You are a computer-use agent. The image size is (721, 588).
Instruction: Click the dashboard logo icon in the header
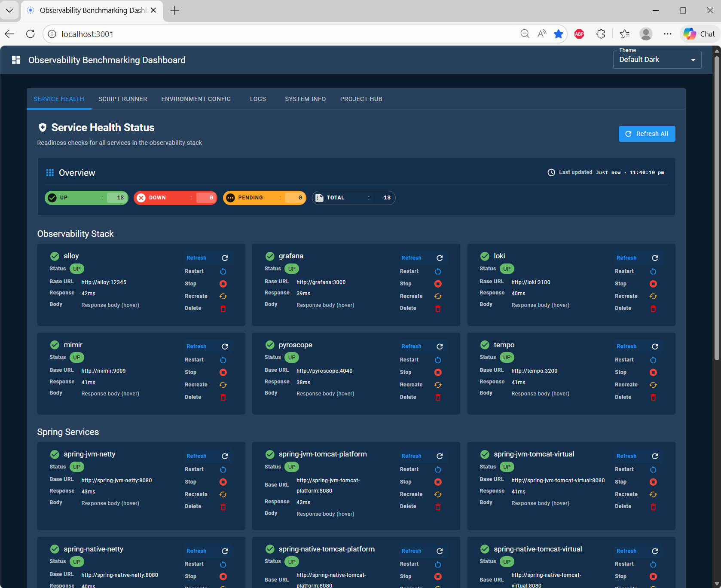click(x=16, y=60)
